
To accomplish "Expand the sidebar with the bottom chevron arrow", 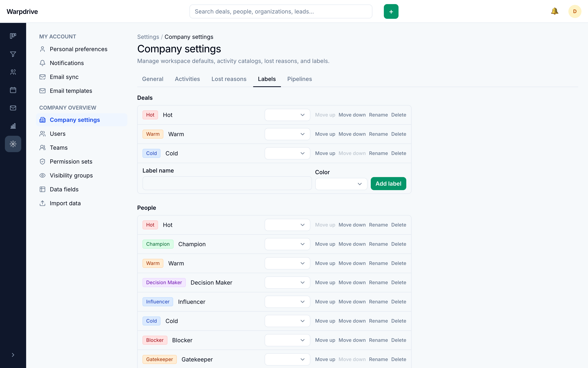I will (x=13, y=355).
